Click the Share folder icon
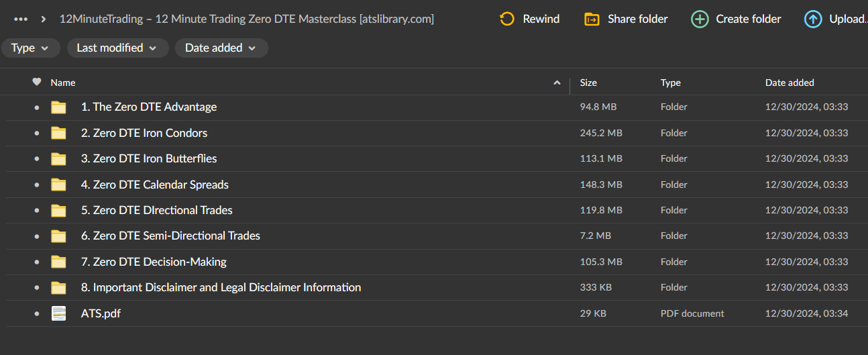868x355 pixels. pos(592,19)
